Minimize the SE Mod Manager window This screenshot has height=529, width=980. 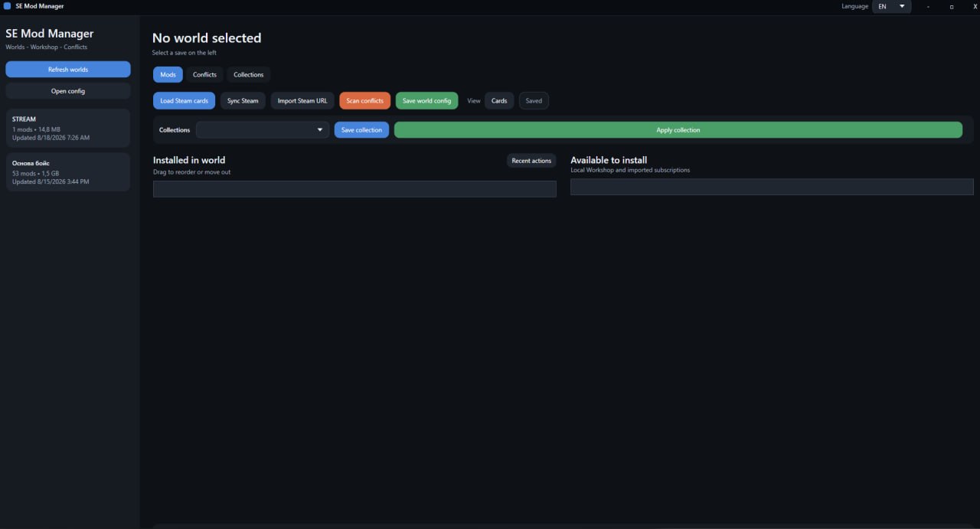[x=928, y=6]
